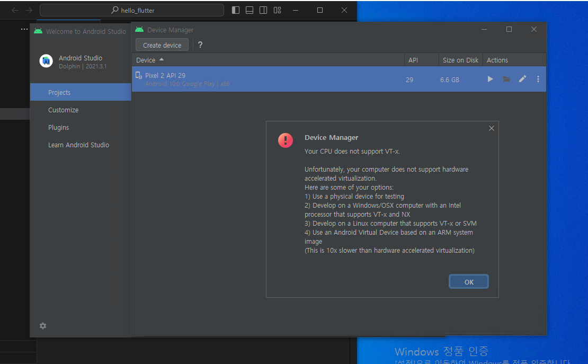
Task: Open the VS Code ellipsis menu
Action: (x=24, y=29)
